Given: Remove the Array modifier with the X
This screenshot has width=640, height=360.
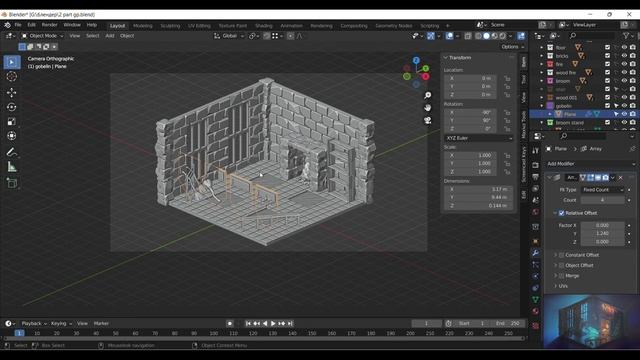Looking at the screenshot, I should (621, 178).
